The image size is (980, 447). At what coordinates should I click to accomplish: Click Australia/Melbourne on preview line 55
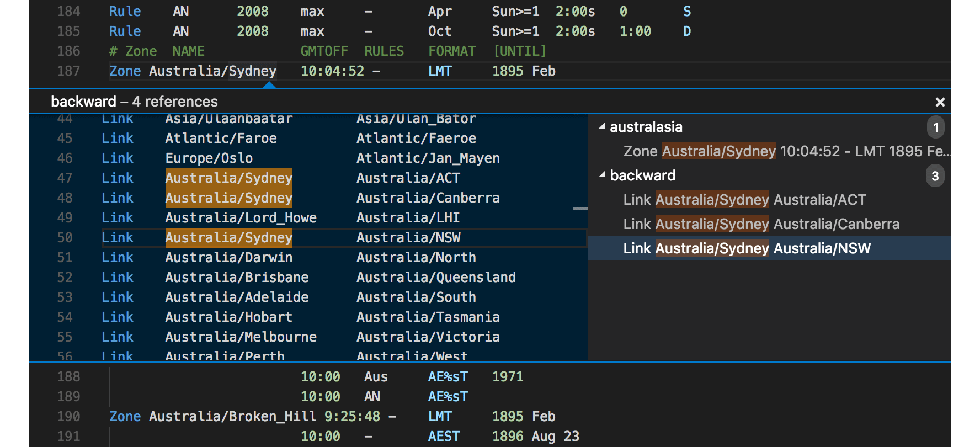click(241, 337)
